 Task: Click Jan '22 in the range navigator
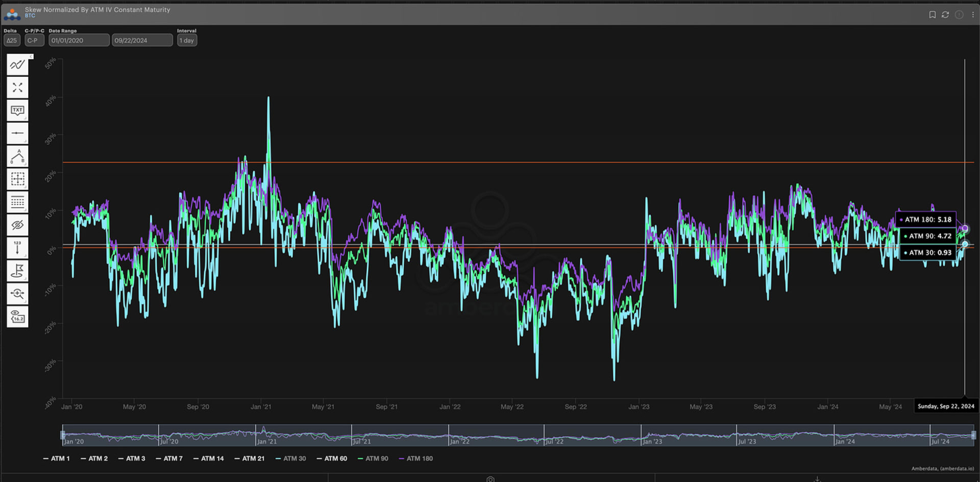pos(459,442)
